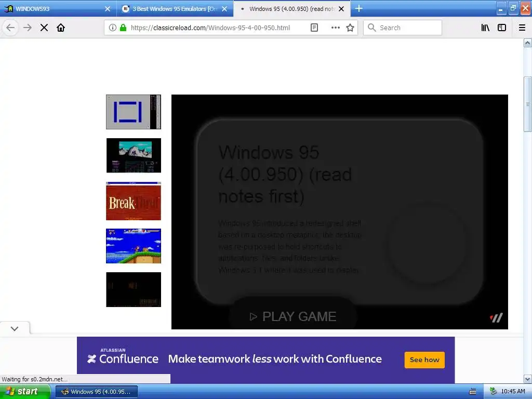532x399 pixels.
Task: Open page actions three-dots menu
Action: click(x=335, y=28)
